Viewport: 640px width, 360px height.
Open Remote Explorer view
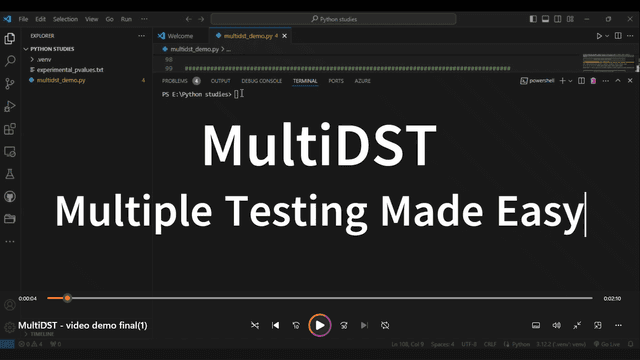tap(10, 152)
